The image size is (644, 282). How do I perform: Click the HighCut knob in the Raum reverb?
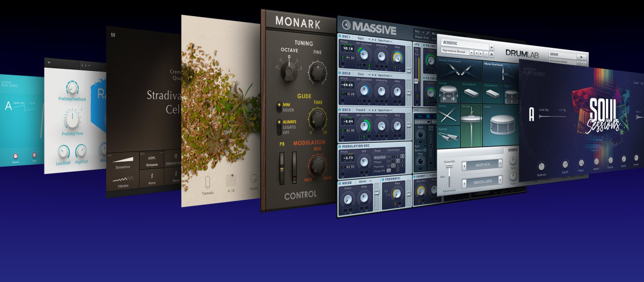pos(81,151)
